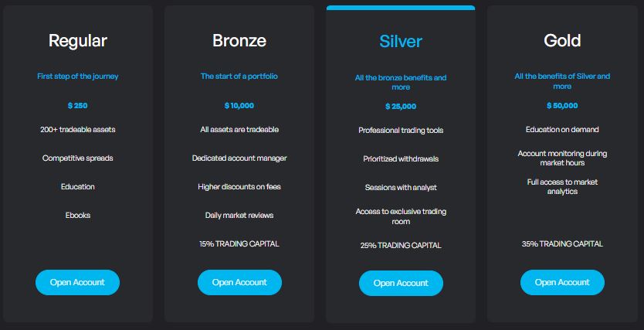Click the Ebooks feature in Regular
The width and height of the screenshot is (644, 330).
[x=78, y=216]
